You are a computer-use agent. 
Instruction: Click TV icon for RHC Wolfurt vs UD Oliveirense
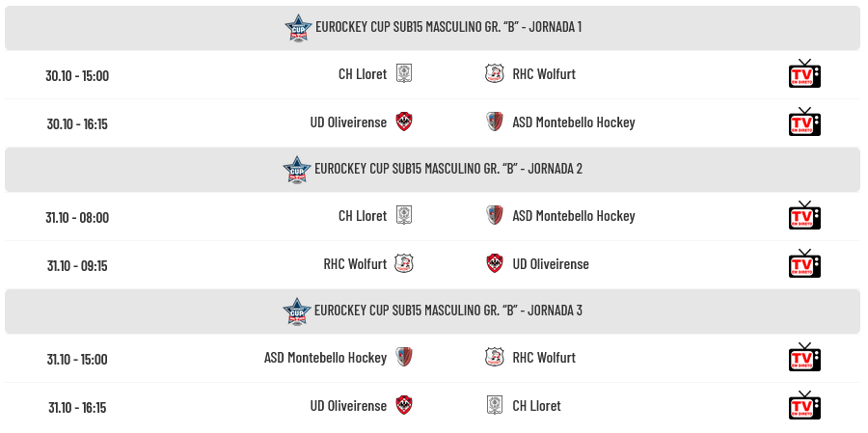(x=803, y=263)
